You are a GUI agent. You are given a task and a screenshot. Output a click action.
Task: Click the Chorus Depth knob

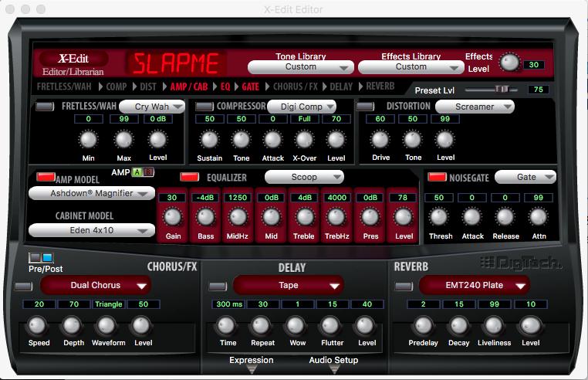click(72, 326)
